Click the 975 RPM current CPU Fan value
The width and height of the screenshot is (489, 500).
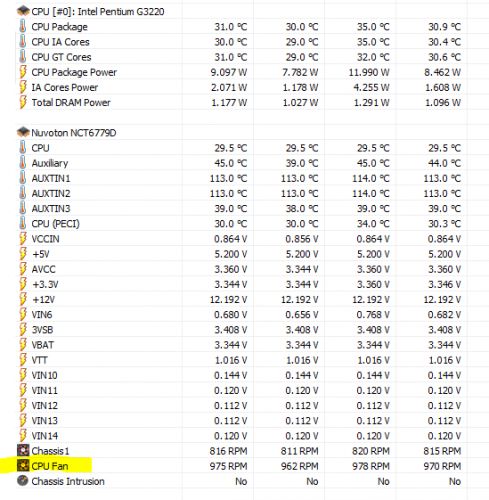pyautogui.click(x=228, y=466)
